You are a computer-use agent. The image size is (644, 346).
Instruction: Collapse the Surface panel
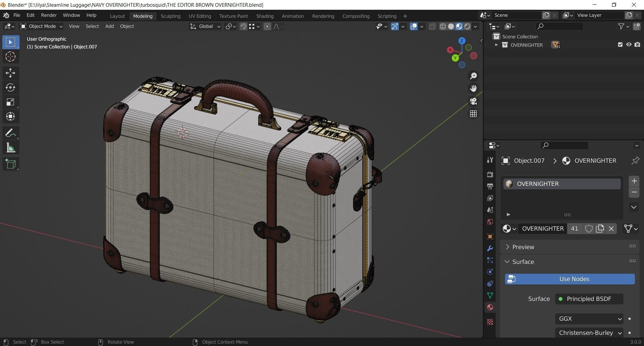coord(523,262)
